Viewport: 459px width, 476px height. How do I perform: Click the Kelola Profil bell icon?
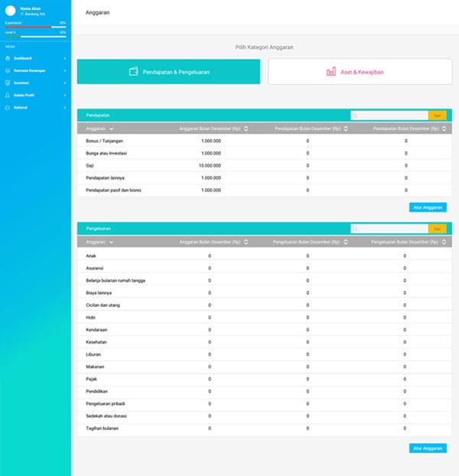coord(7,95)
